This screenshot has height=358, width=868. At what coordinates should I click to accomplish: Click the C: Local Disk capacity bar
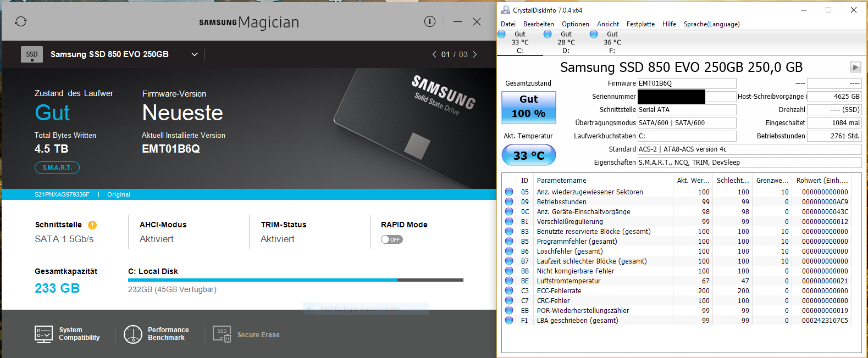pos(296,280)
